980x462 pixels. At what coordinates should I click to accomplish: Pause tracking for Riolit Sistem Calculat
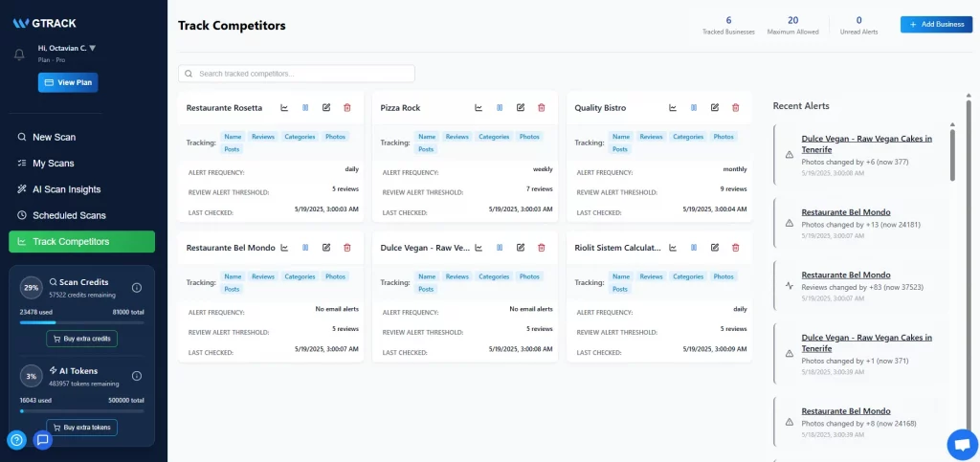point(694,247)
